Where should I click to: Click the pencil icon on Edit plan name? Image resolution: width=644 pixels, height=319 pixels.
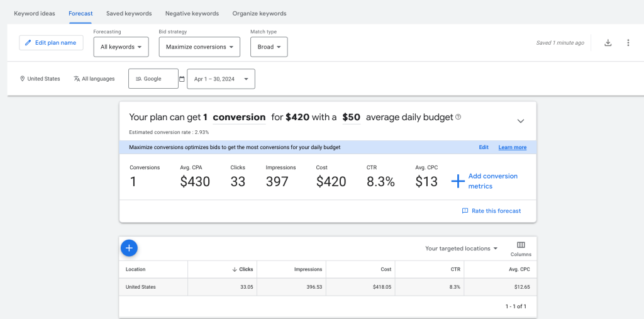28,43
